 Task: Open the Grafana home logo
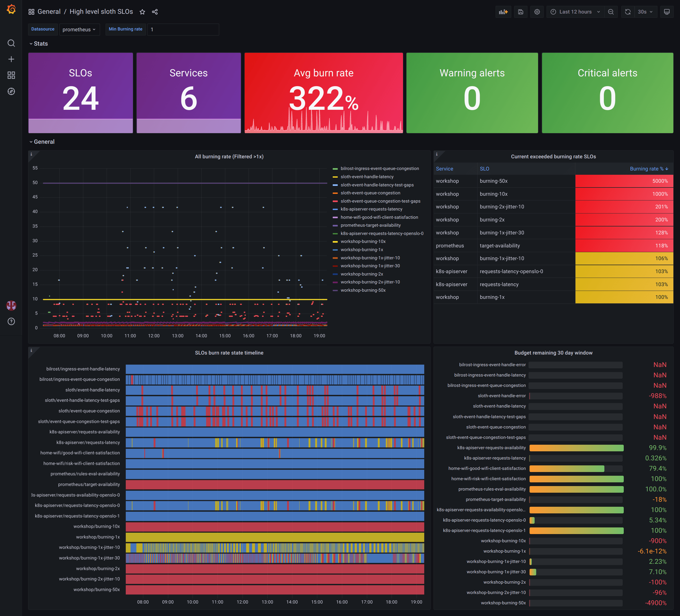[11, 10]
